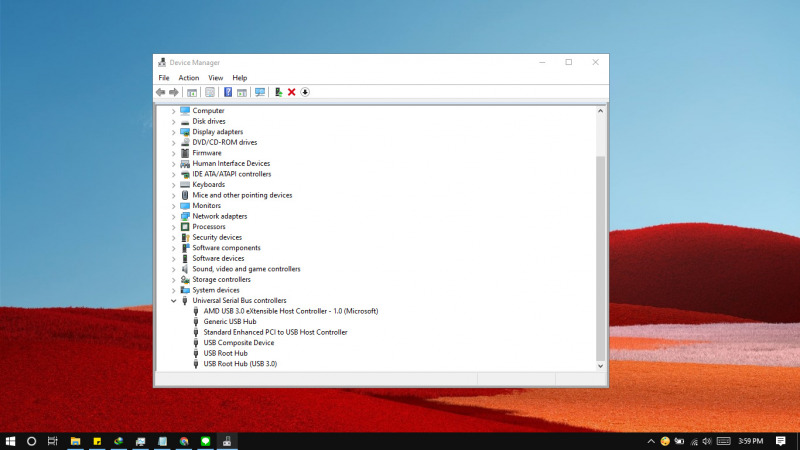
Task: Expand the Firmware category
Action: 173,153
